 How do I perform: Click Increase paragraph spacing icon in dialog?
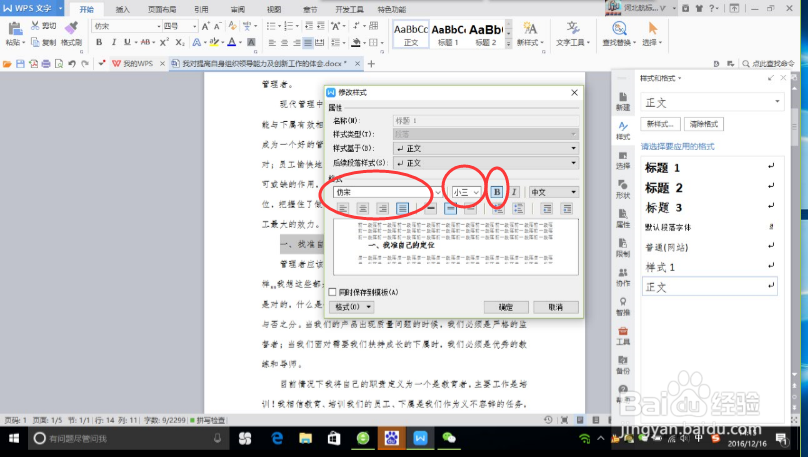[x=498, y=209]
